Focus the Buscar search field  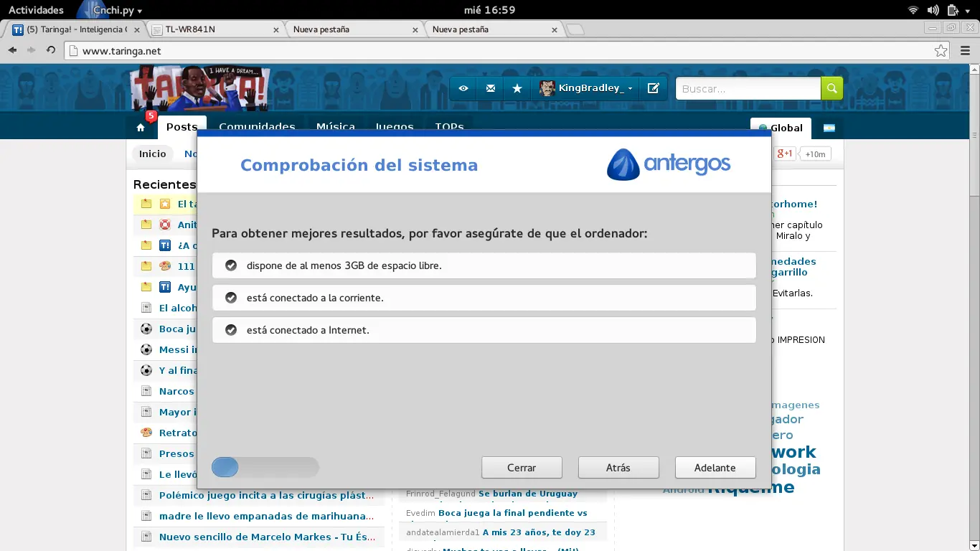(x=748, y=88)
